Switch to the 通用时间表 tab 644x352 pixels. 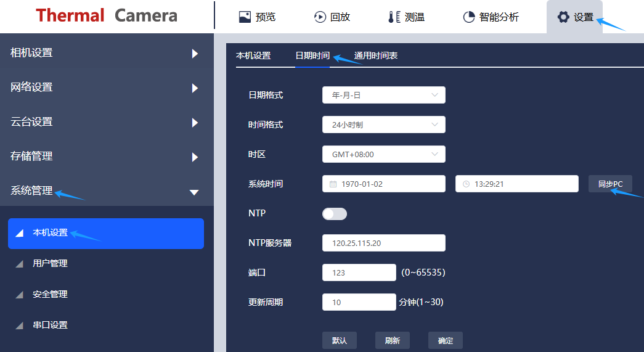tap(375, 55)
